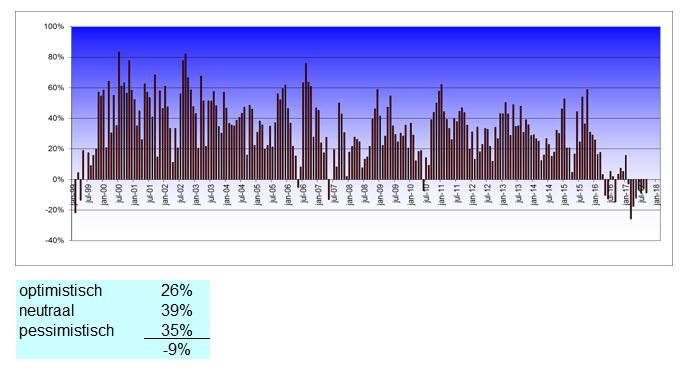Click the jan-00 x-axis label
The width and height of the screenshot is (686, 373).
point(104,195)
